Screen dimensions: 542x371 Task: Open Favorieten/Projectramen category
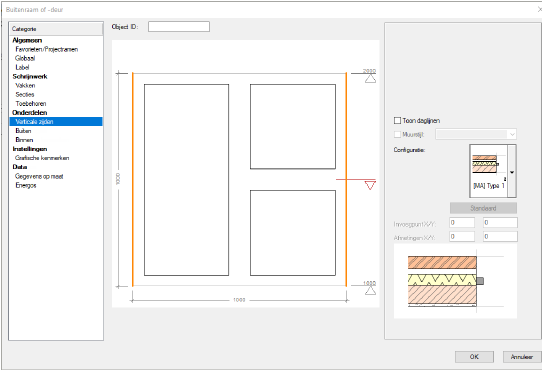[47, 49]
